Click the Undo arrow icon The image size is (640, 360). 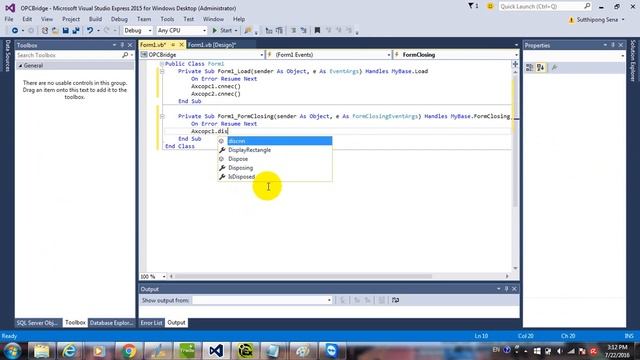point(90,31)
